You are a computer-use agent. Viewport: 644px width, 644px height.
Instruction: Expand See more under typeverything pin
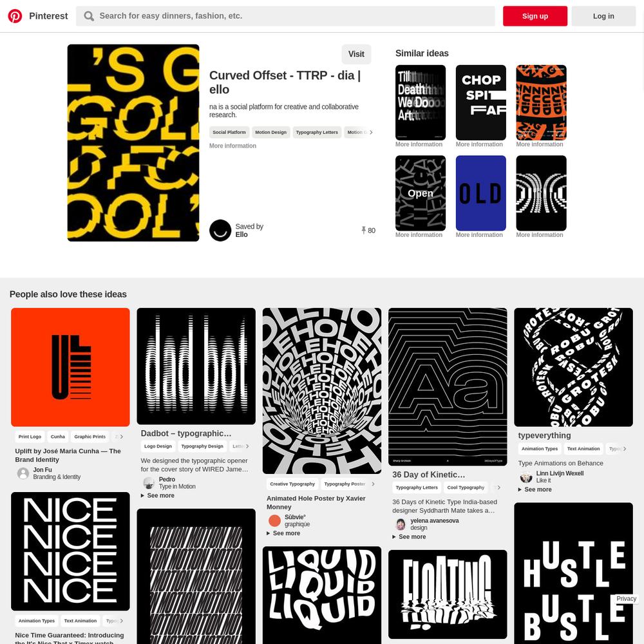535,489
